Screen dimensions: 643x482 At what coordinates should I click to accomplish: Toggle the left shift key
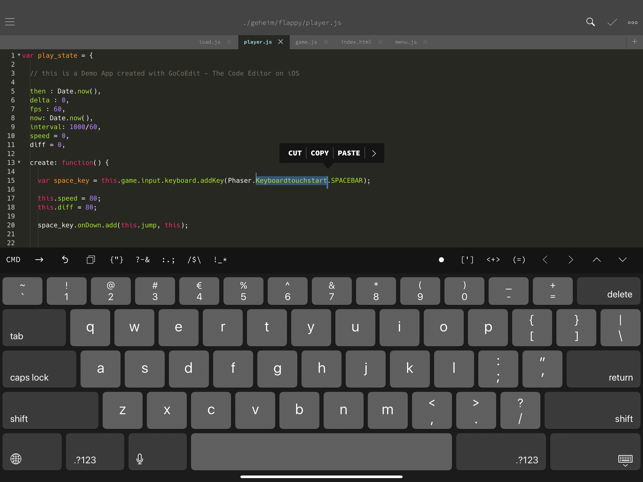(x=34, y=411)
